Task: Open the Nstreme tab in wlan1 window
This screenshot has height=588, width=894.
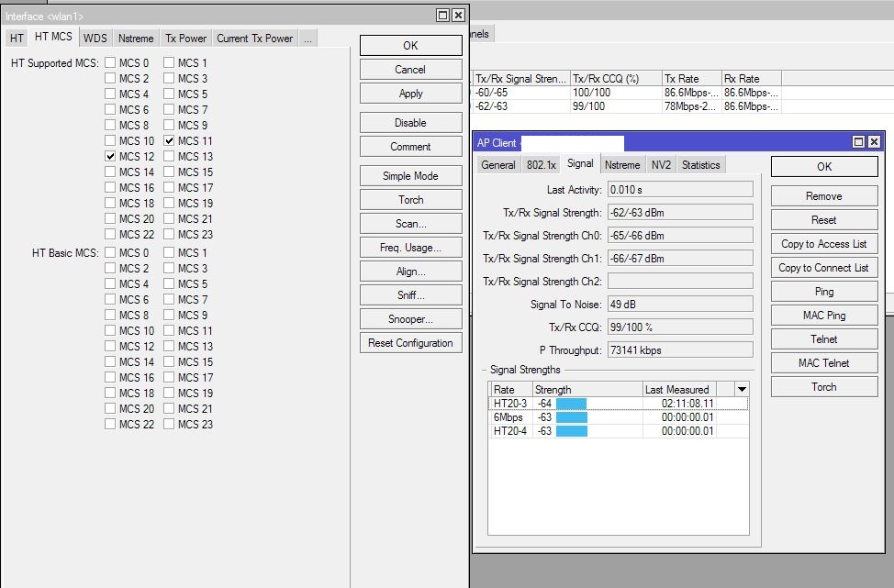Action: 136,39
